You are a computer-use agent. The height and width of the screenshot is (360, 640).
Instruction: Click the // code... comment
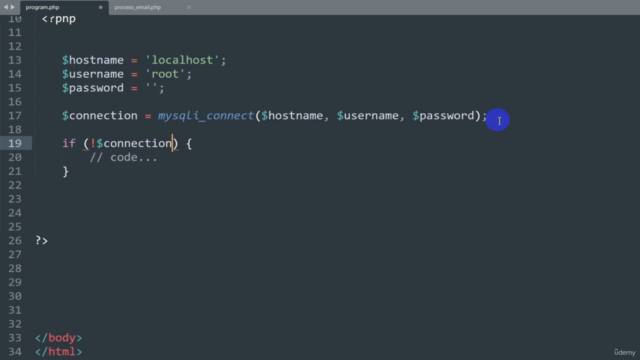click(123, 158)
